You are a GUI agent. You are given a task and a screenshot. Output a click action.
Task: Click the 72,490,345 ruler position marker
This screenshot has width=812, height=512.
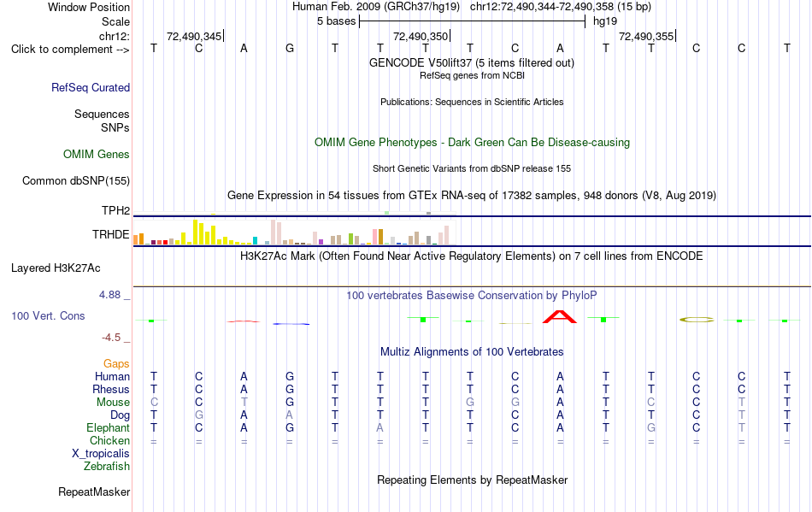coord(194,36)
